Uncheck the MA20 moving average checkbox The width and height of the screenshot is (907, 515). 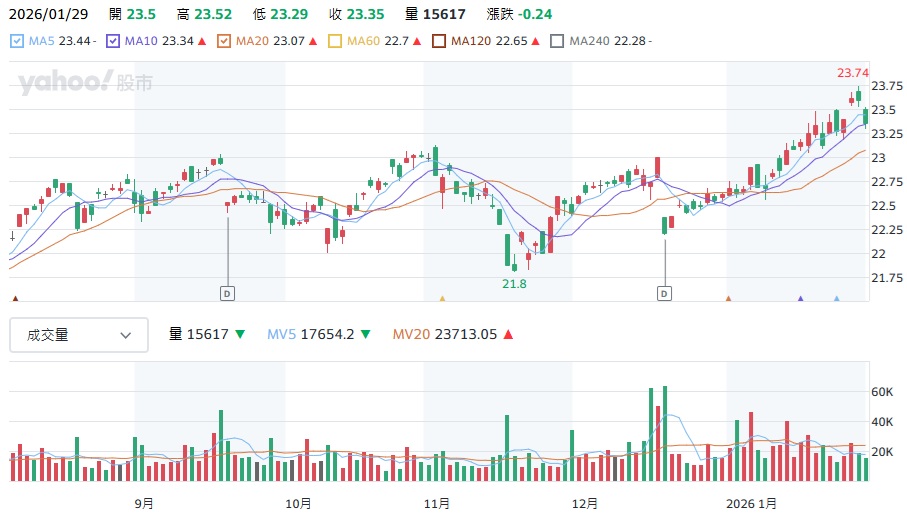(224, 41)
